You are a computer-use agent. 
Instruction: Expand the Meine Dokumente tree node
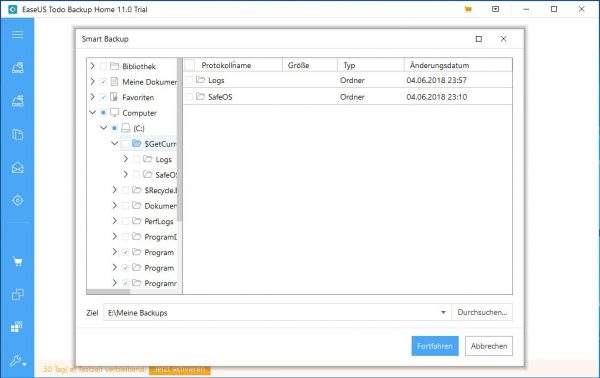pyautogui.click(x=92, y=81)
